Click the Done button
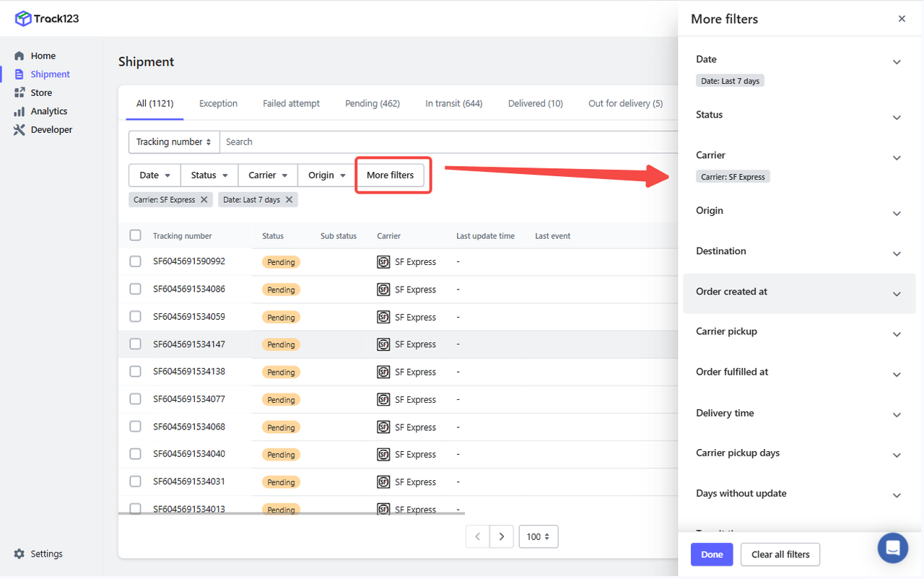The width and height of the screenshot is (924, 579). click(x=712, y=554)
